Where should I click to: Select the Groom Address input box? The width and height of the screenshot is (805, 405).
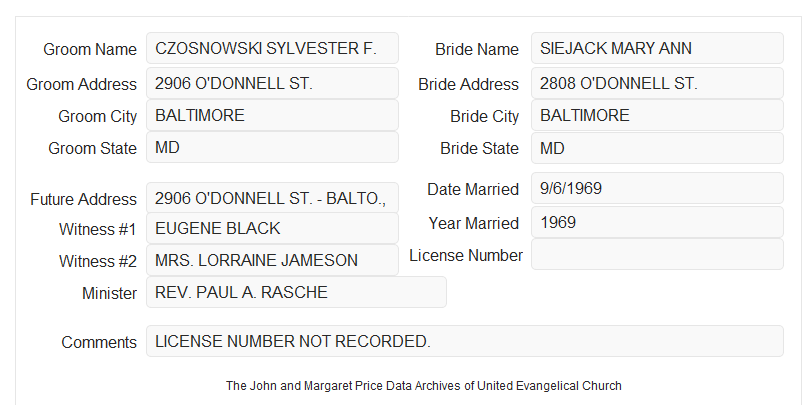[272, 83]
